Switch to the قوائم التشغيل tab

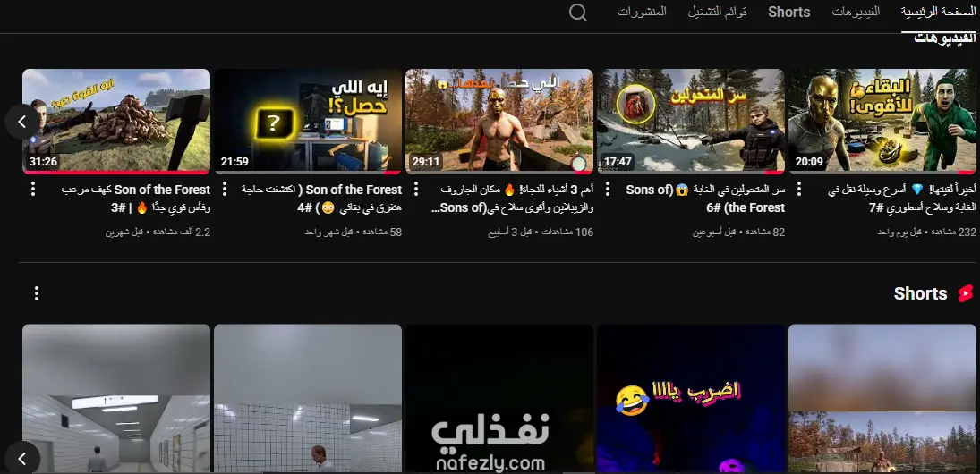point(718,12)
